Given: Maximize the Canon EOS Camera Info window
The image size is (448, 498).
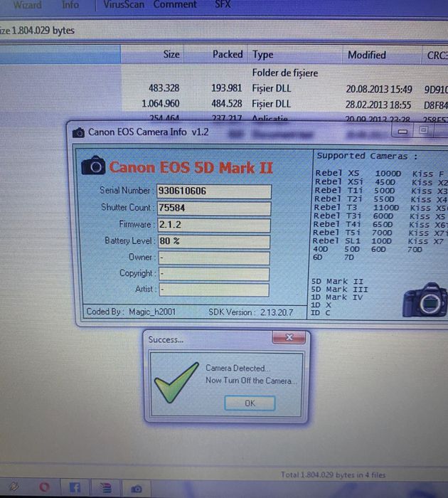Looking at the screenshot, I should pyautogui.click(x=423, y=130).
